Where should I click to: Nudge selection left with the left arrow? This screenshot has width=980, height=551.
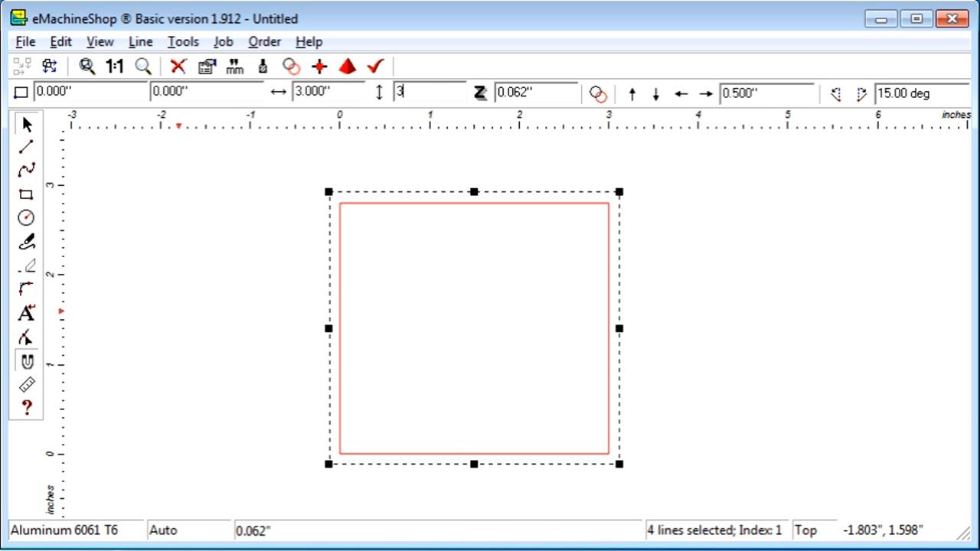(x=681, y=94)
